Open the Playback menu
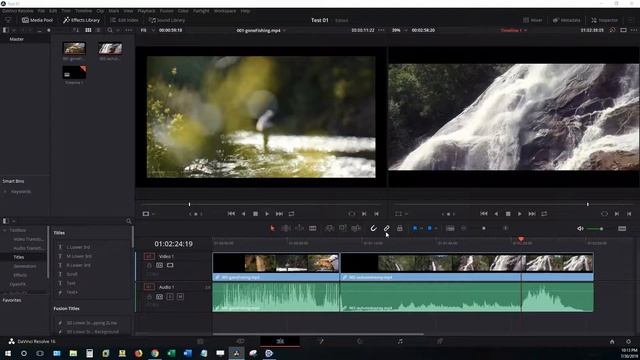The height and width of the screenshot is (360, 640). (146, 11)
